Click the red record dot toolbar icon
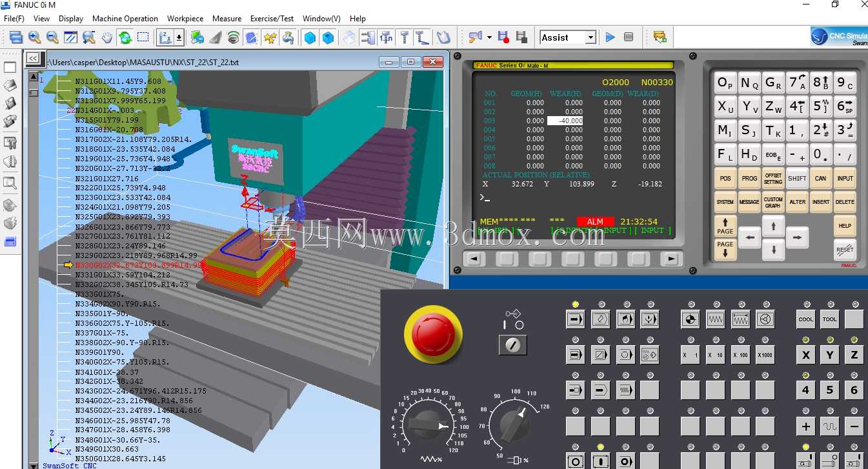The width and height of the screenshot is (868, 469). (504, 37)
